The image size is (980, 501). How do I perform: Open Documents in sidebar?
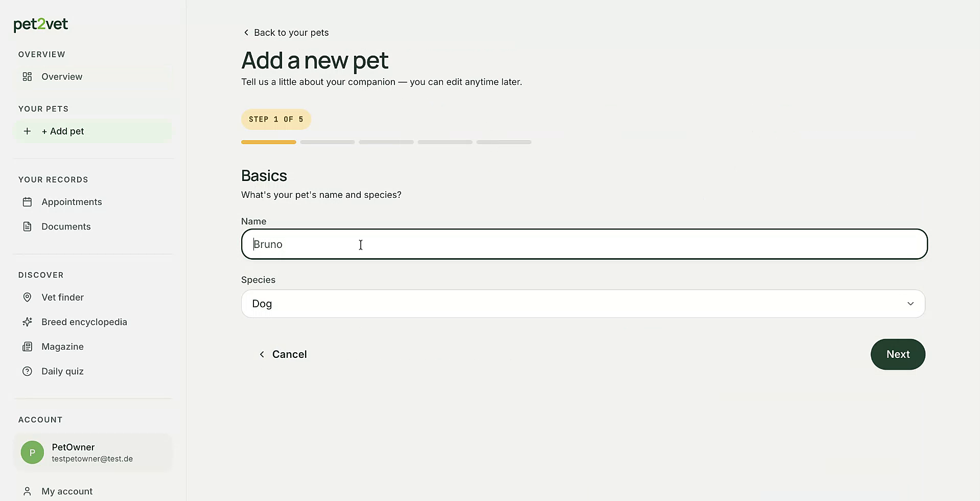pos(93,226)
